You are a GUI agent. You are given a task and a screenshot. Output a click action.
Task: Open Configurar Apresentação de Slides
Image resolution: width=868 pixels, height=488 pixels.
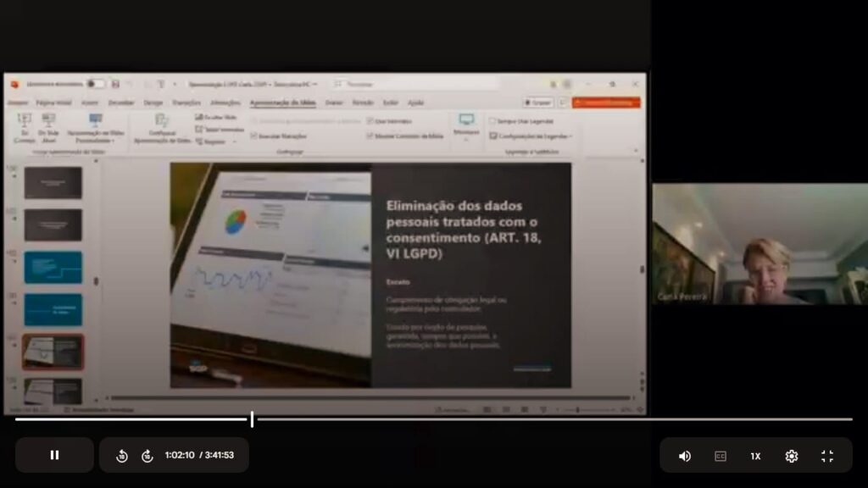[x=162, y=129]
